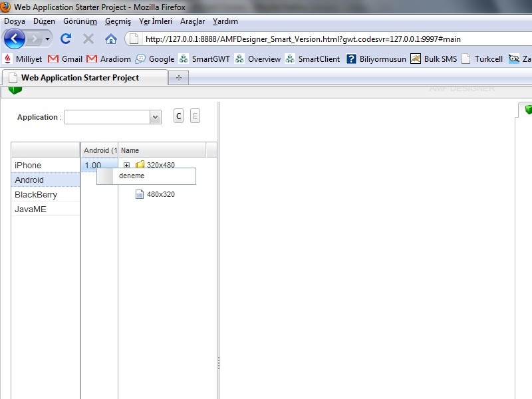
Task: Click the browser Back arrow button
Action: coord(15,39)
